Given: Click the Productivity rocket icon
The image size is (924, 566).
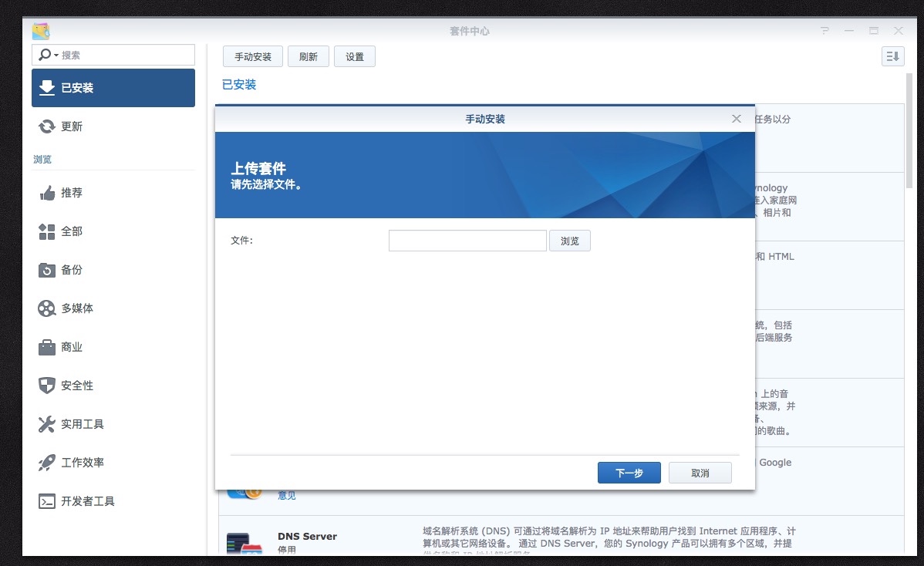Looking at the screenshot, I should click(x=47, y=463).
